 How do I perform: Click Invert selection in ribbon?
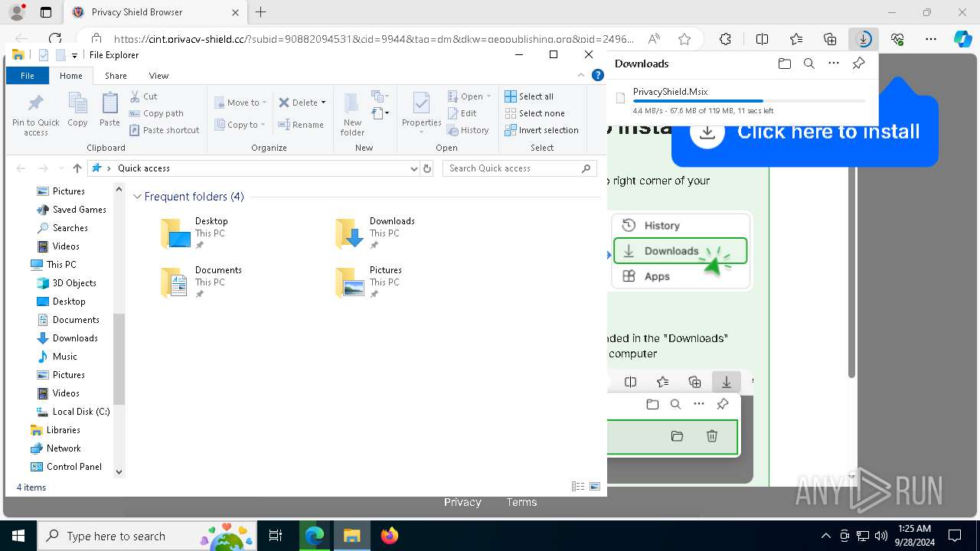coord(541,130)
